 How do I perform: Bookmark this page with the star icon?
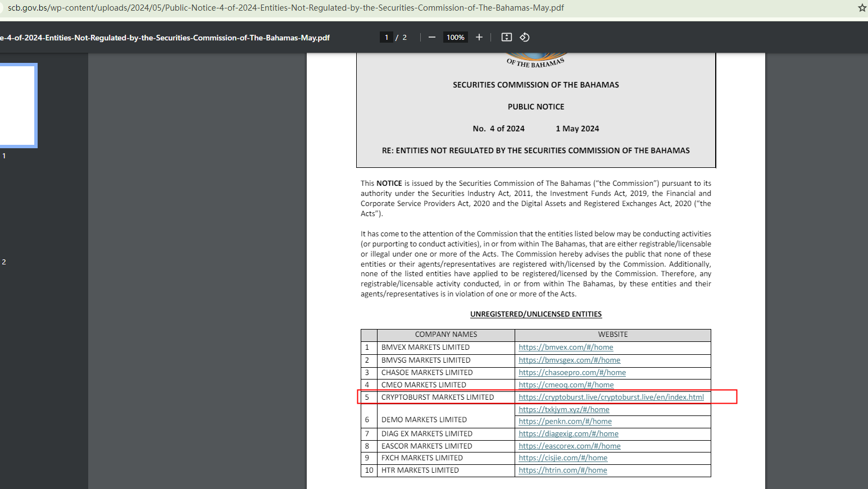[x=862, y=8]
